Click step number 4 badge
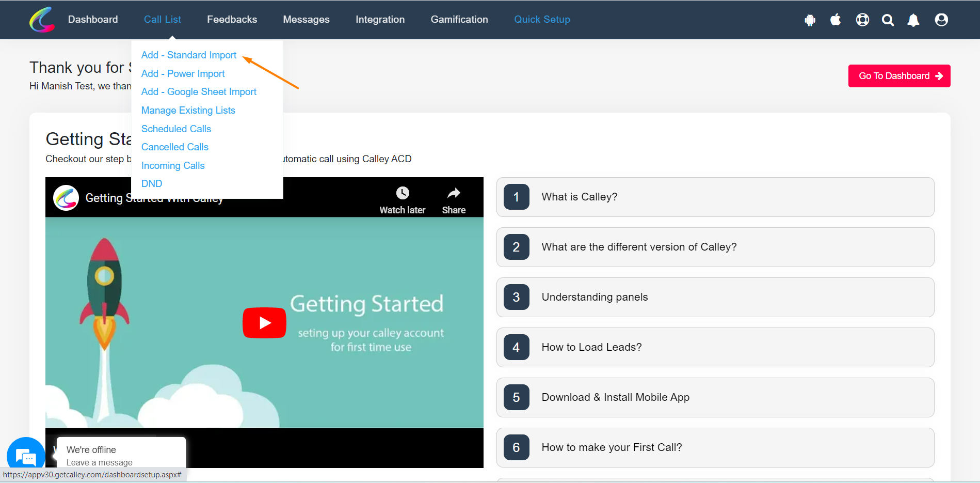The image size is (980, 483). [517, 347]
